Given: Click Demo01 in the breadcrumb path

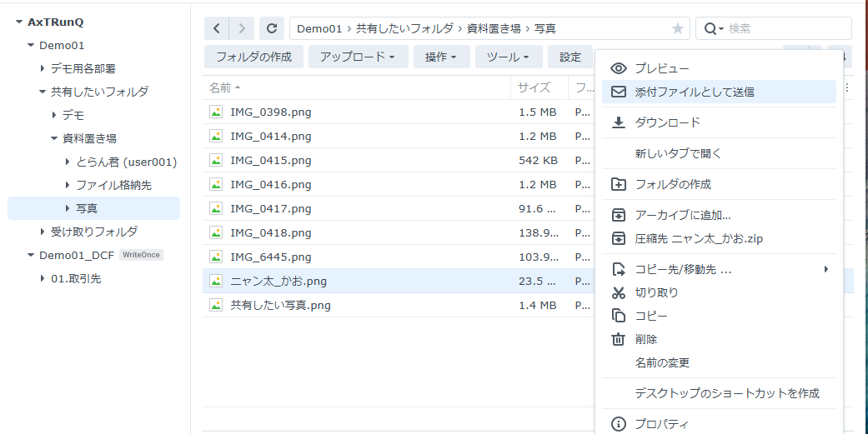Looking at the screenshot, I should (319, 29).
